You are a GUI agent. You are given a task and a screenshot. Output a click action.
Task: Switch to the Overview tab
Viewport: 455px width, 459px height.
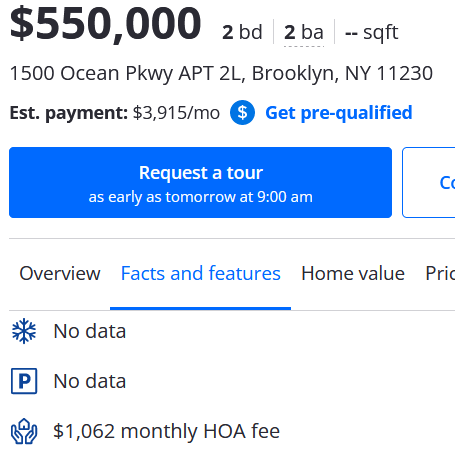[60, 273]
